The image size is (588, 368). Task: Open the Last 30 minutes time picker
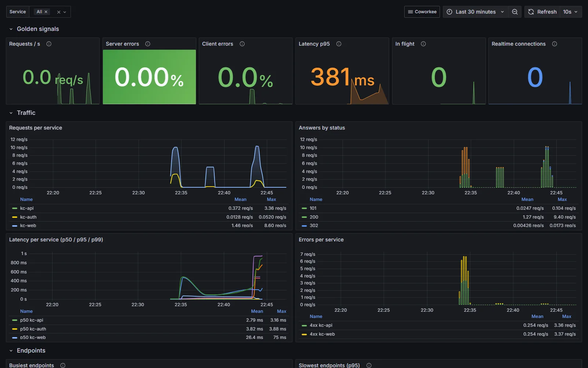(x=475, y=12)
